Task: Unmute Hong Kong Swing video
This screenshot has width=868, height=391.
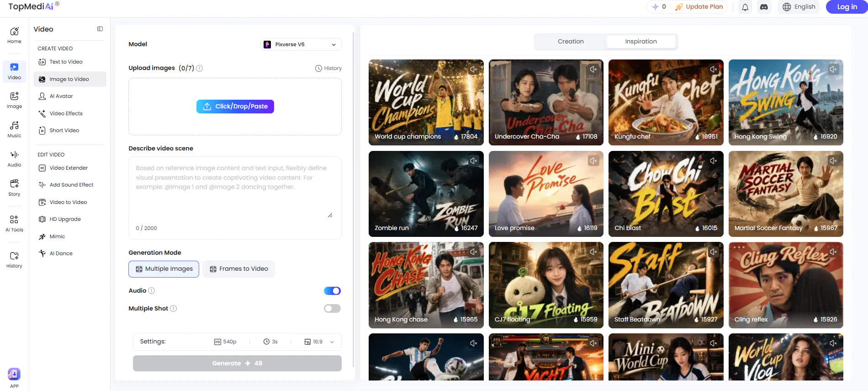Action: point(833,70)
